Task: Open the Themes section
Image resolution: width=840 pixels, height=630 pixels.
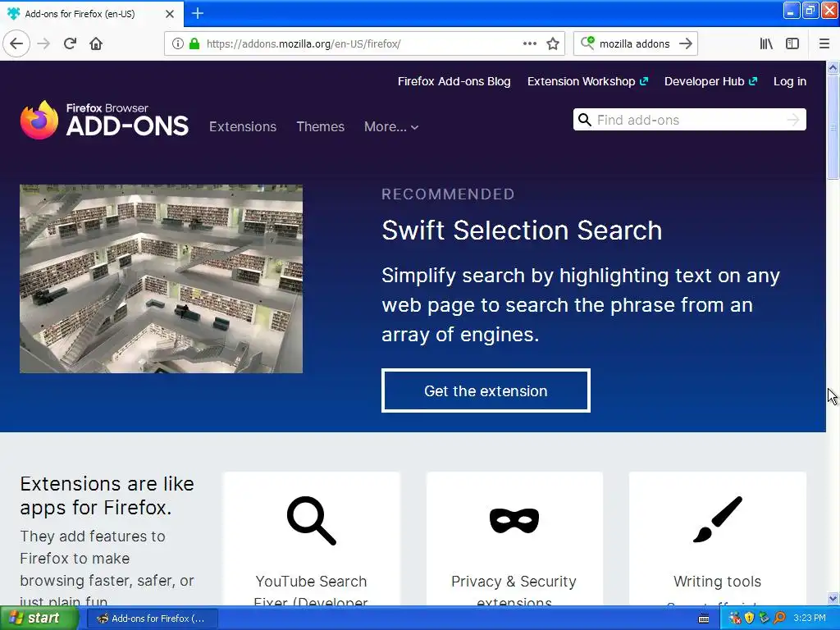Action: 321,126
